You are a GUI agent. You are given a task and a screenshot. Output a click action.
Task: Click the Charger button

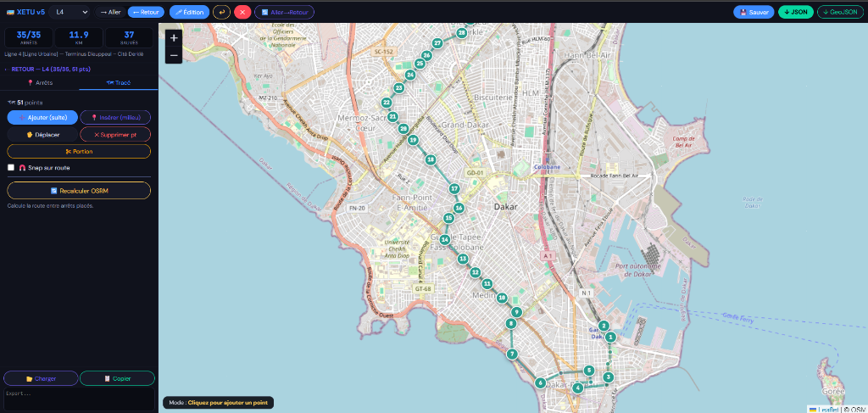click(x=41, y=379)
